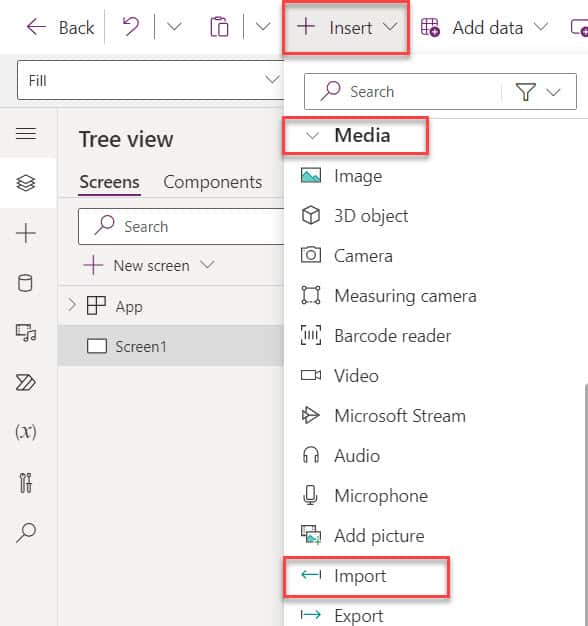Insert a Video control

tap(339, 376)
